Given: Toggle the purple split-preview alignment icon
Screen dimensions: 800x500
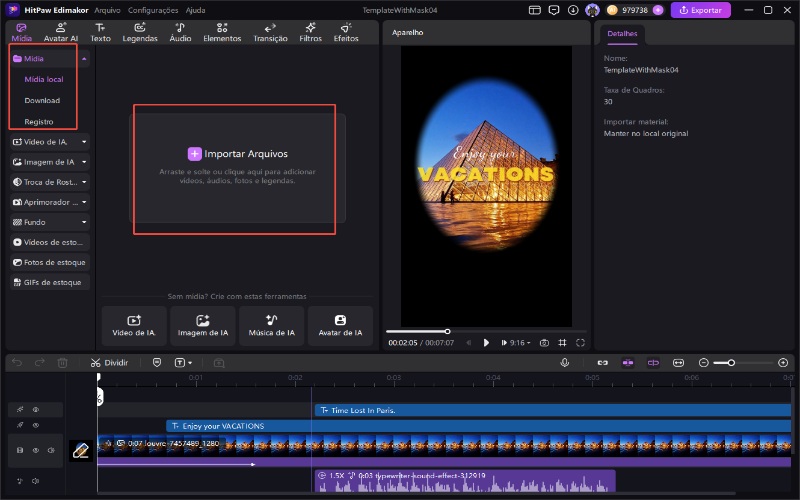Looking at the screenshot, I should point(653,363).
